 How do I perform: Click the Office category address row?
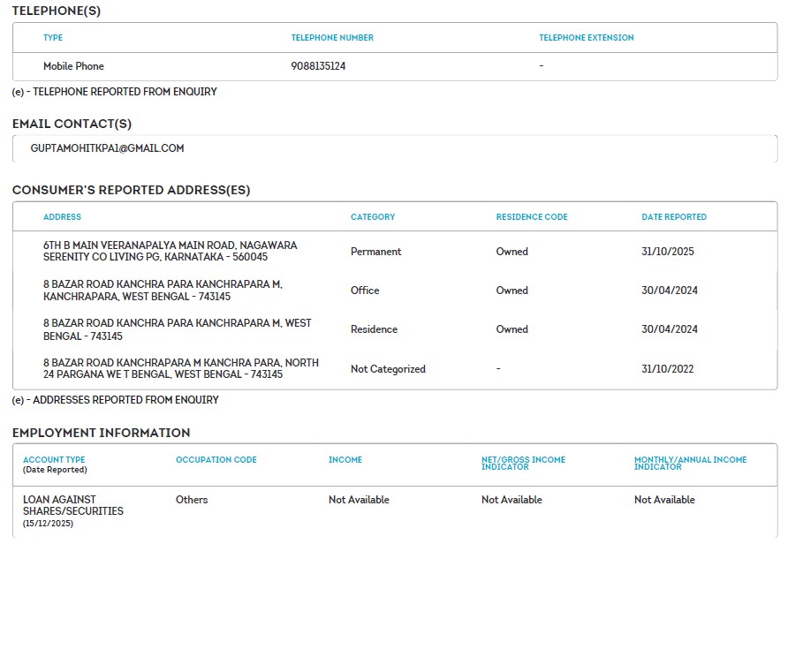point(163,291)
